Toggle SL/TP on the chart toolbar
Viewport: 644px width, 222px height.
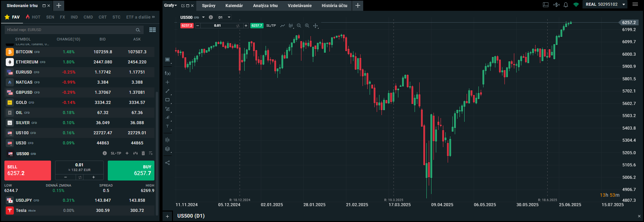tap(271, 26)
